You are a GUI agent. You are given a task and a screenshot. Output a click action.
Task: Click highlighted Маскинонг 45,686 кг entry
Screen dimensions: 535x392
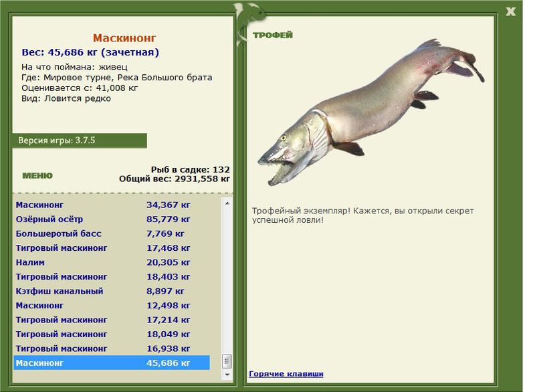tap(112, 363)
